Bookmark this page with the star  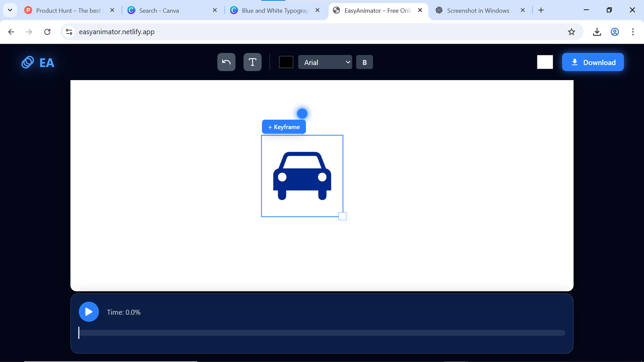572,32
